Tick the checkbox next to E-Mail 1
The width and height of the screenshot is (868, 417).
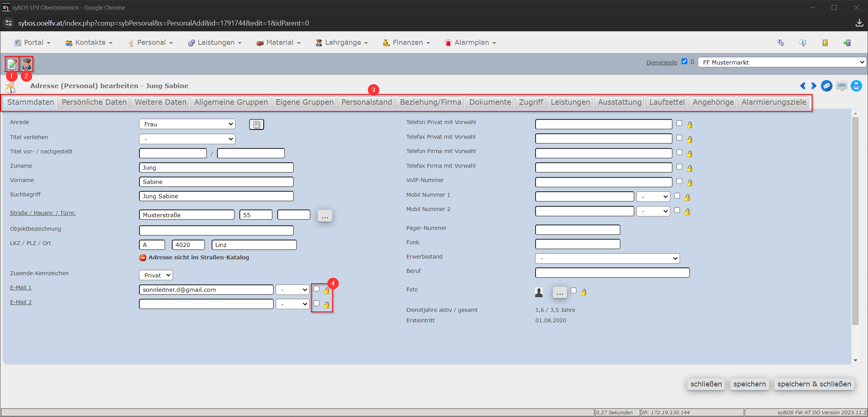317,289
